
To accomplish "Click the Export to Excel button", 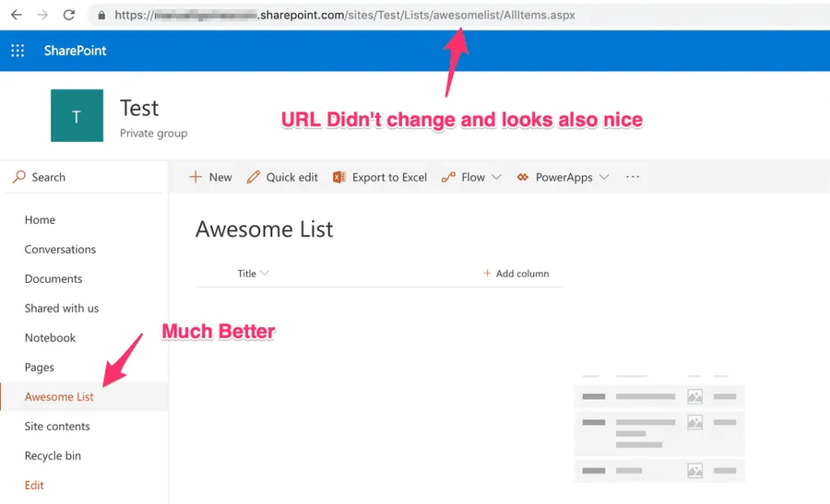I will pos(380,177).
